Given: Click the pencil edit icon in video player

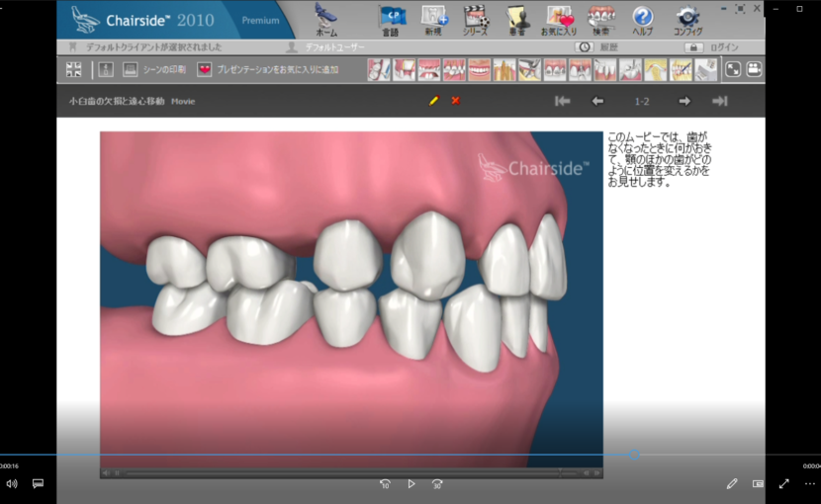Looking at the screenshot, I should coord(732,483).
